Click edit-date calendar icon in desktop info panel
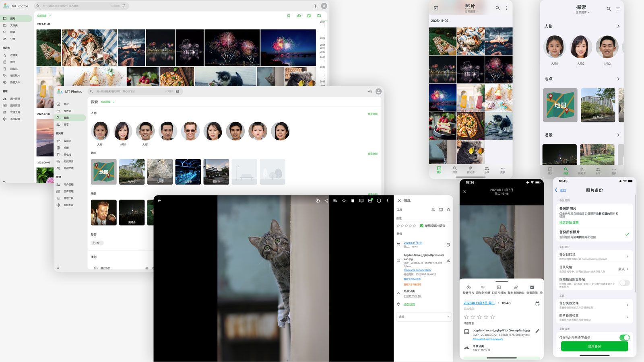 coord(448,245)
